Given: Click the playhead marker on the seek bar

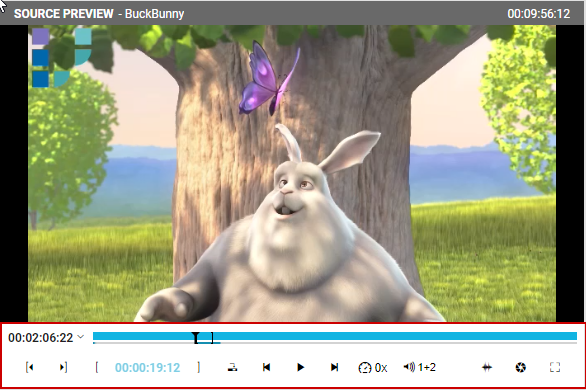Looking at the screenshot, I should 196,337.
